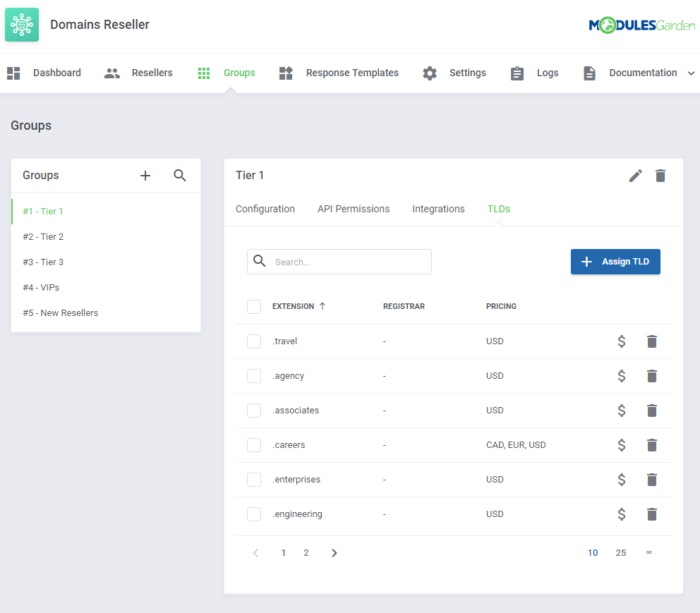Delete Tier 1 group with trash icon
The image size is (700, 613).
click(x=660, y=176)
